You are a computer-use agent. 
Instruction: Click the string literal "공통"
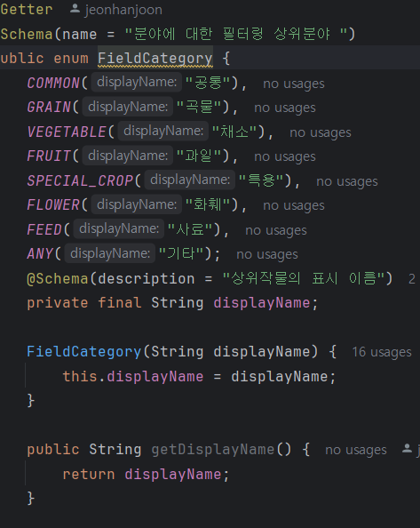pos(208,83)
